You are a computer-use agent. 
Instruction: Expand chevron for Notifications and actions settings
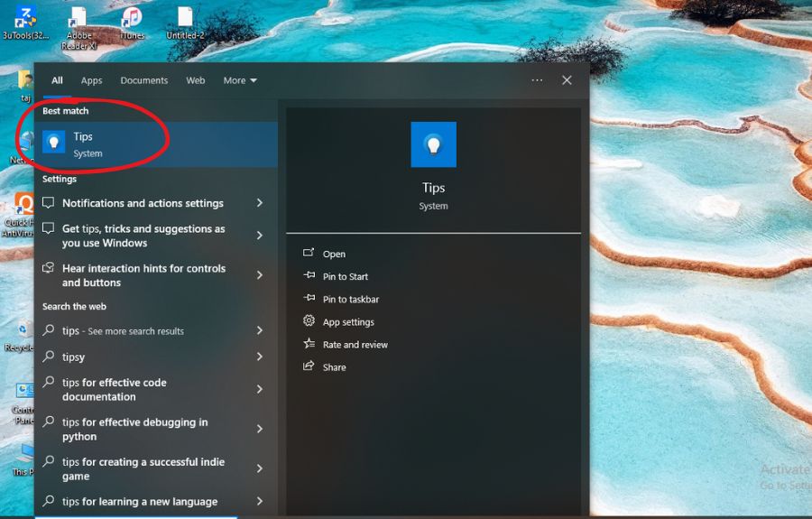tap(260, 203)
